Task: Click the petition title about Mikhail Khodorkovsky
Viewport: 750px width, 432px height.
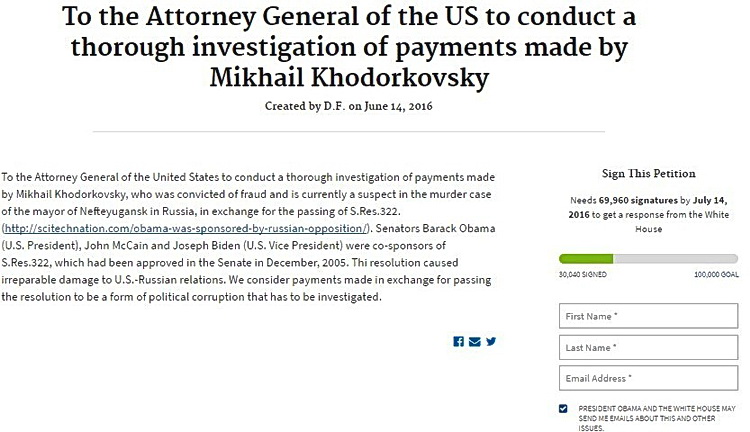Action: coord(349,46)
